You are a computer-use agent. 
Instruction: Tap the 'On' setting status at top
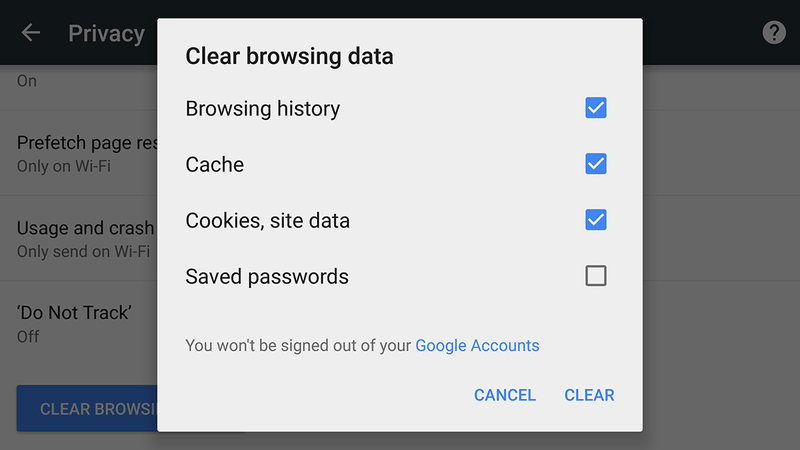(27, 81)
